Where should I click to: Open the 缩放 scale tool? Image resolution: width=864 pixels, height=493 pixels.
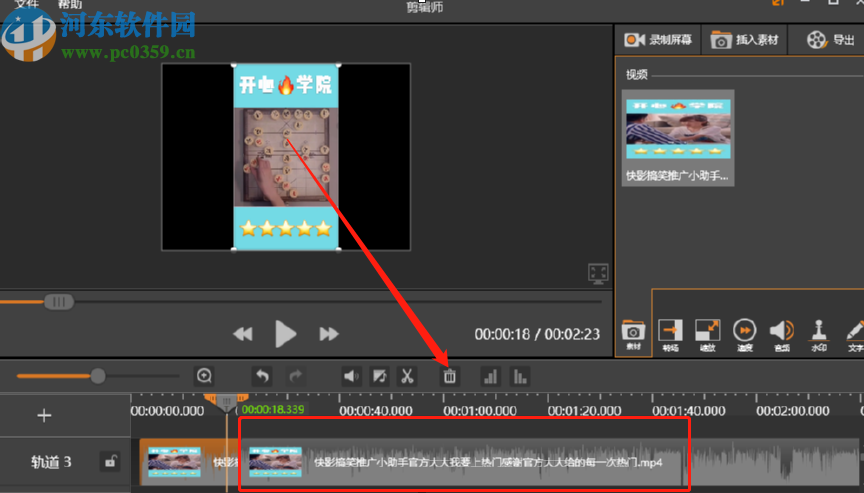[707, 334]
